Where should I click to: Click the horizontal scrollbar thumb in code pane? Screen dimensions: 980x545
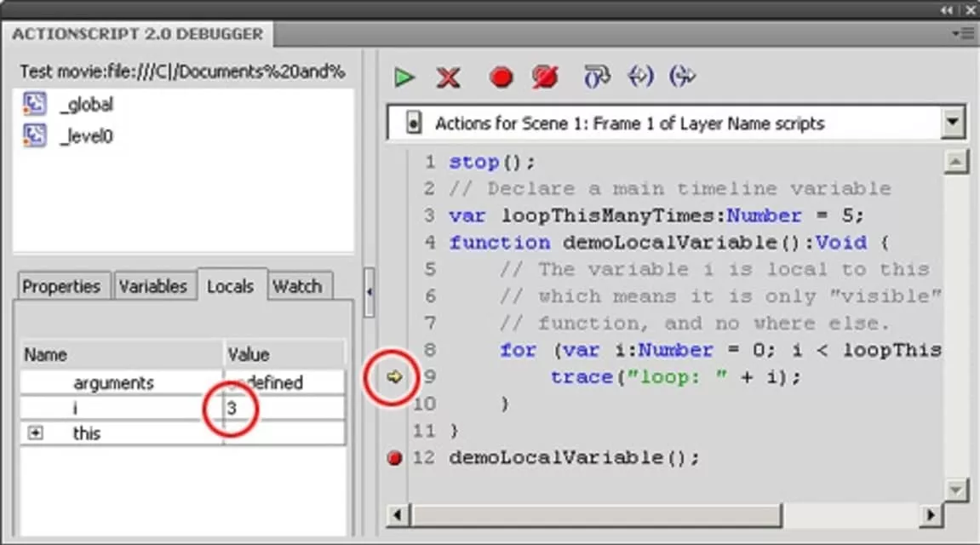click(x=596, y=514)
